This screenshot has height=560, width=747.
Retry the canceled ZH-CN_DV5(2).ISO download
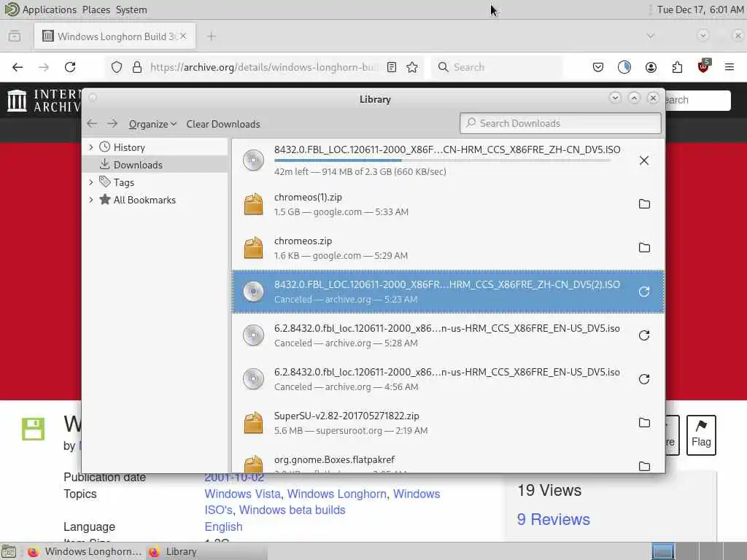point(644,292)
